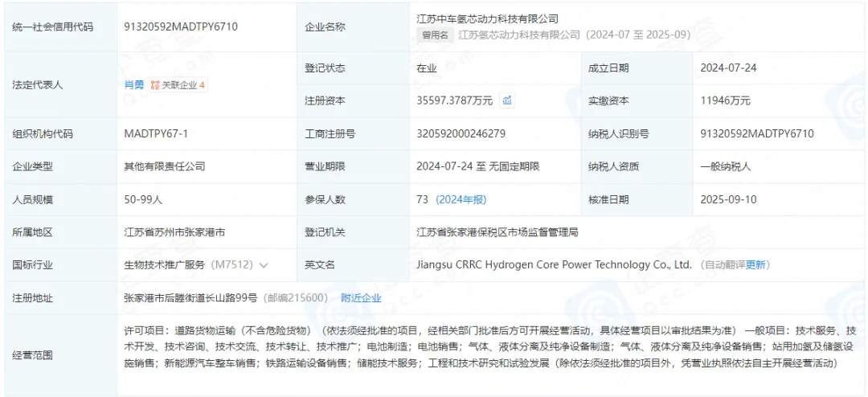Screen dimensions: 868x397
Task: Click the 附近企业 link
Action: click(x=361, y=298)
